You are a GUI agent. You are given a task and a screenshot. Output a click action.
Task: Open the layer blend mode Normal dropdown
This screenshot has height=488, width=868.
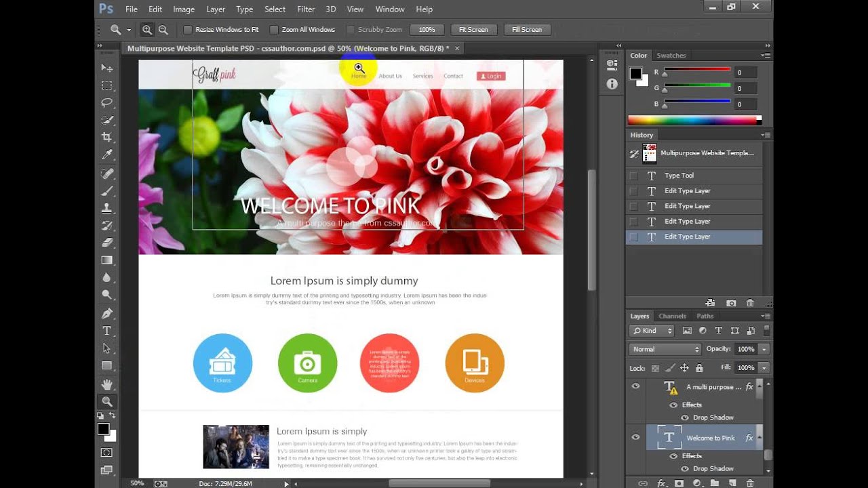pos(665,349)
